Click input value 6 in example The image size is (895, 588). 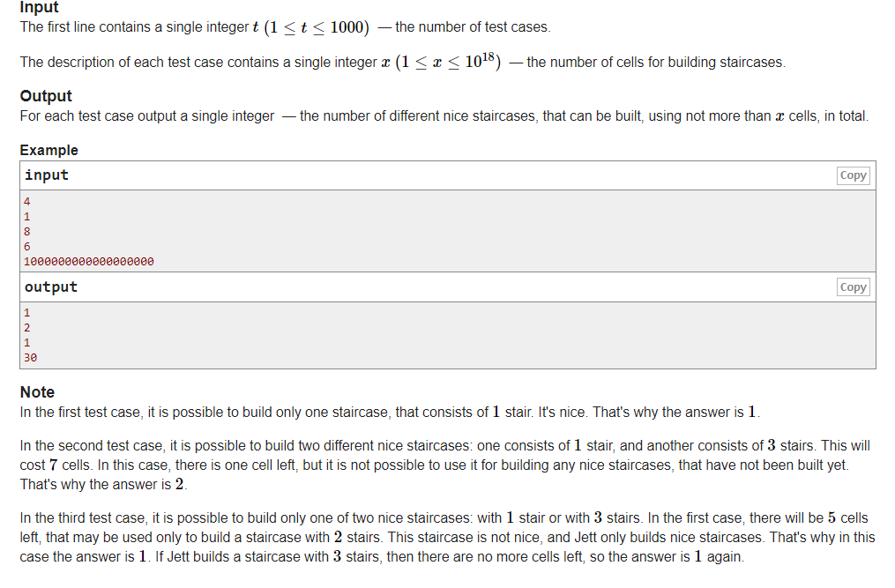point(26,247)
